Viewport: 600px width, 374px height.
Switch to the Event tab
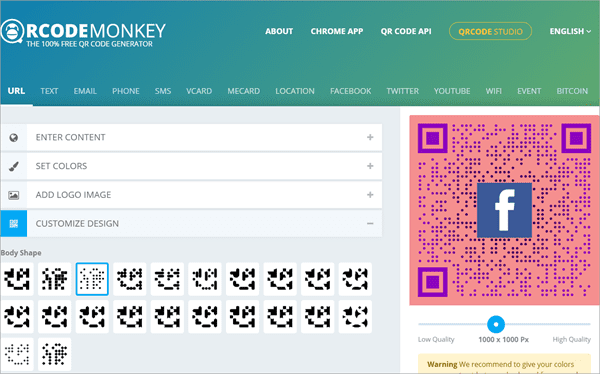pyautogui.click(x=529, y=91)
